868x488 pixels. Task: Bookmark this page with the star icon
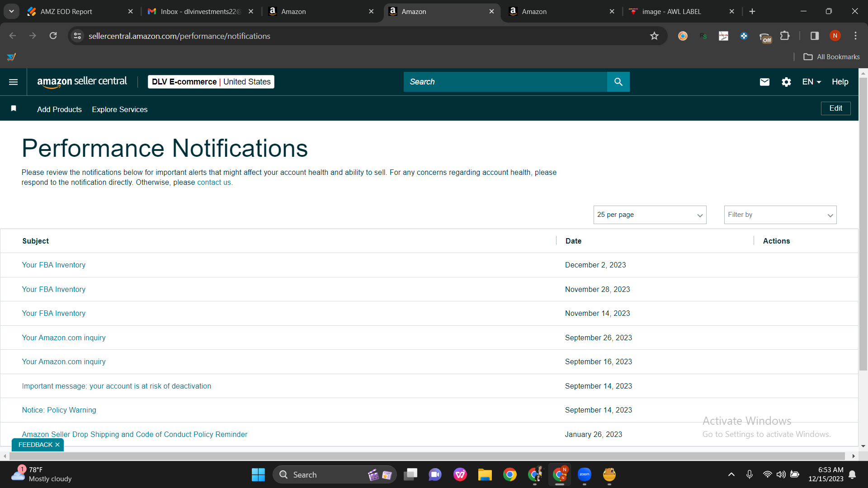point(654,36)
